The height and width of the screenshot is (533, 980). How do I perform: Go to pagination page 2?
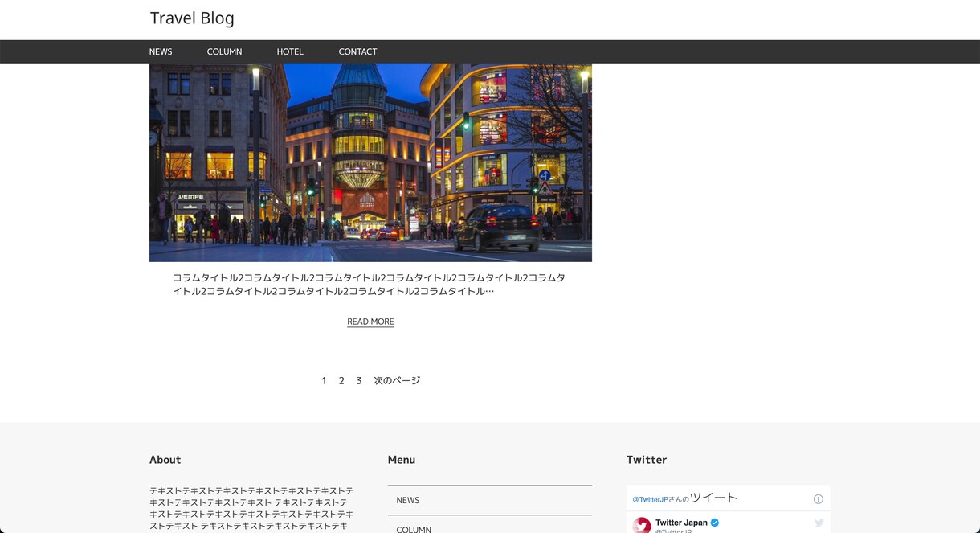341,380
